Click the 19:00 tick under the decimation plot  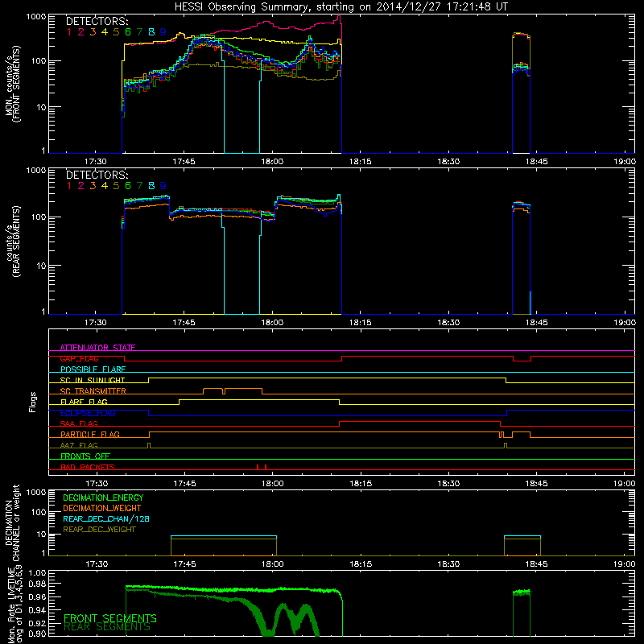(625, 564)
